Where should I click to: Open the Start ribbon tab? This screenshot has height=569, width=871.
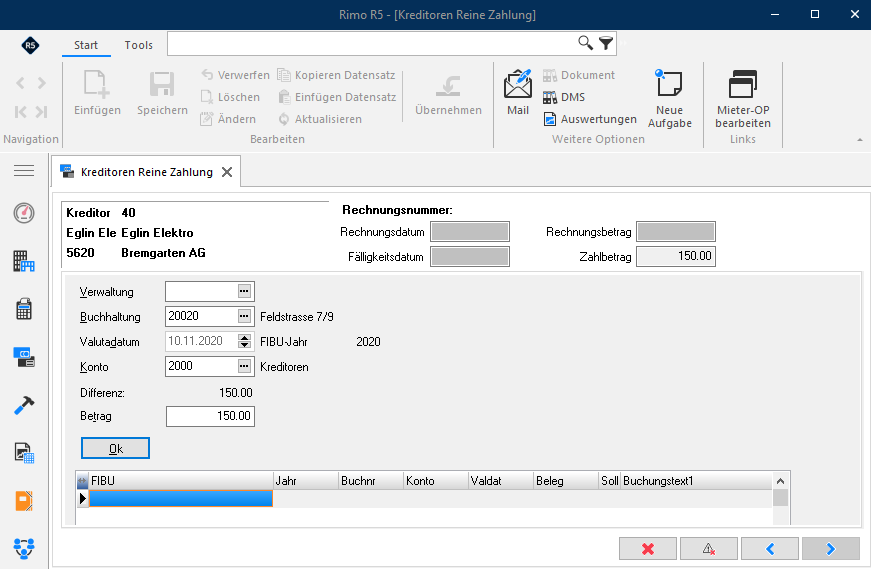point(86,45)
